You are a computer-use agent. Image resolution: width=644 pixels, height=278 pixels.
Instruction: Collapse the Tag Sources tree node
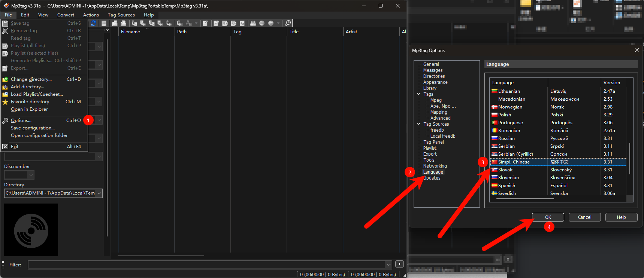pos(419,124)
